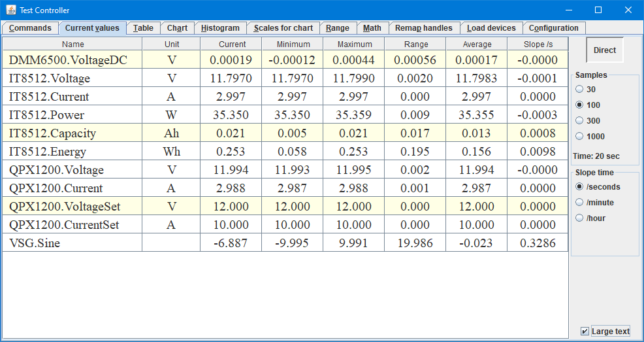The width and height of the screenshot is (644, 342).
Task: Open the Table tab
Action: (x=143, y=28)
